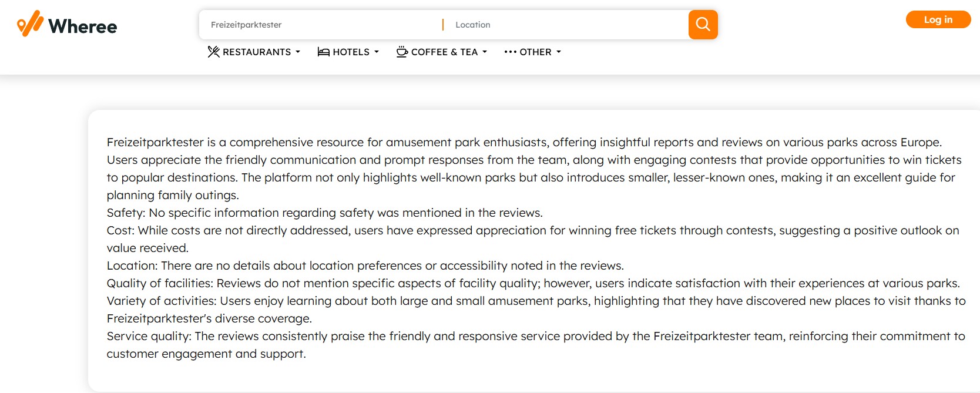
Task: Expand the Restaurants dropdown arrow
Action: point(298,52)
